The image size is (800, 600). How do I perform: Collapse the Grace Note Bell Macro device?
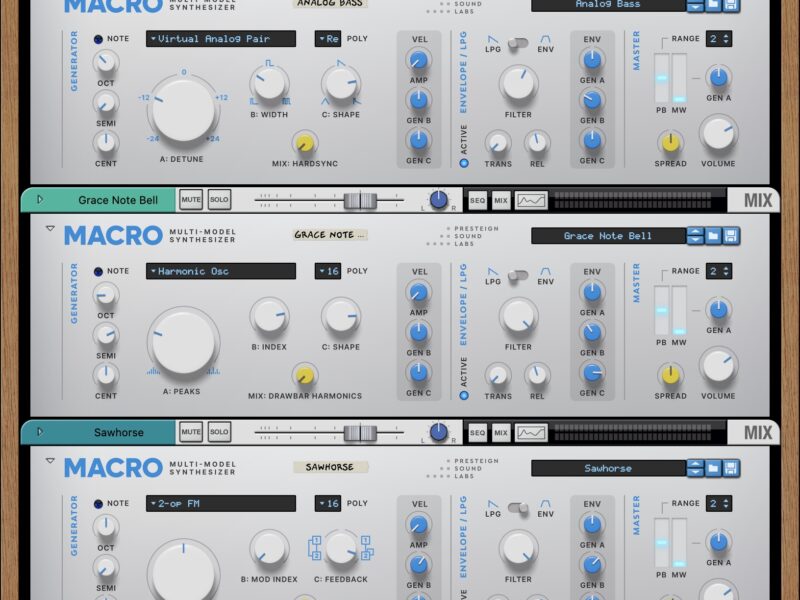tap(50, 229)
